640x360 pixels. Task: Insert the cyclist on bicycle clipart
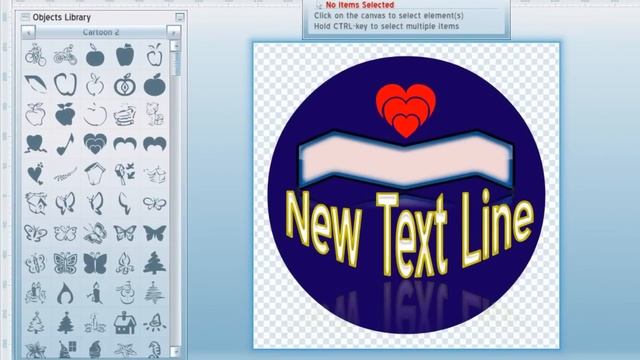(36, 55)
